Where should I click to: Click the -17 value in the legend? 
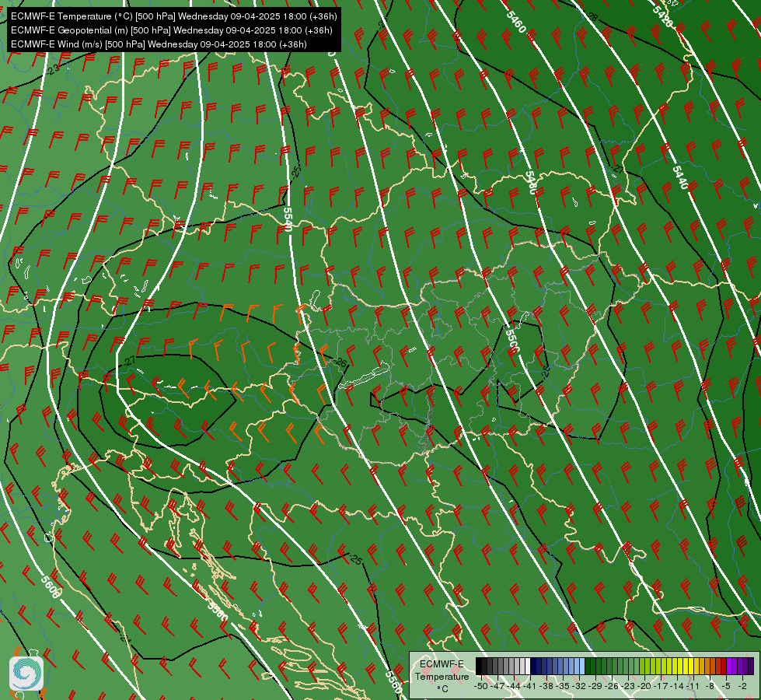pyautogui.click(x=661, y=686)
